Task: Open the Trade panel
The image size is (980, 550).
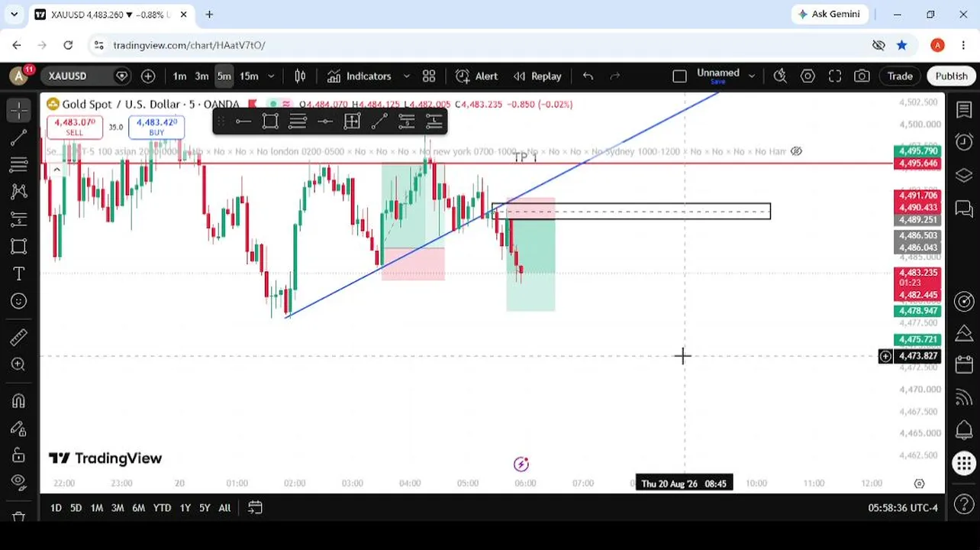Action: [x=900, y=76]
